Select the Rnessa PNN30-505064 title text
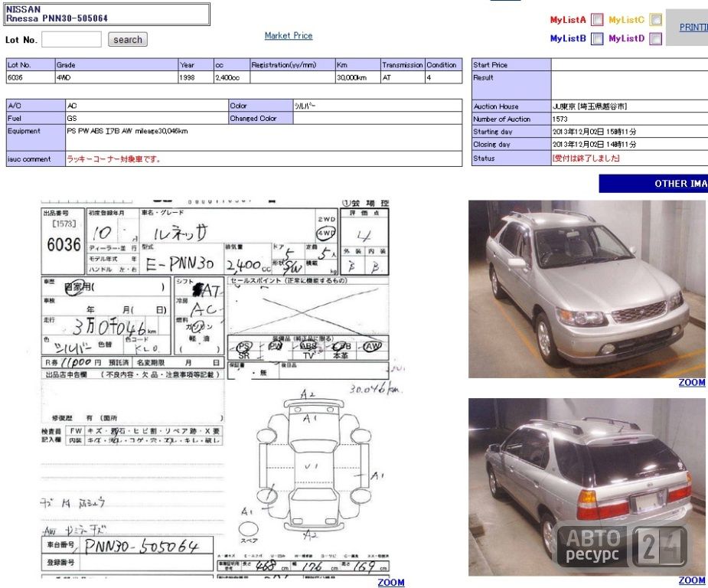This screenshot has height=588, width=708. coord(57,18)
